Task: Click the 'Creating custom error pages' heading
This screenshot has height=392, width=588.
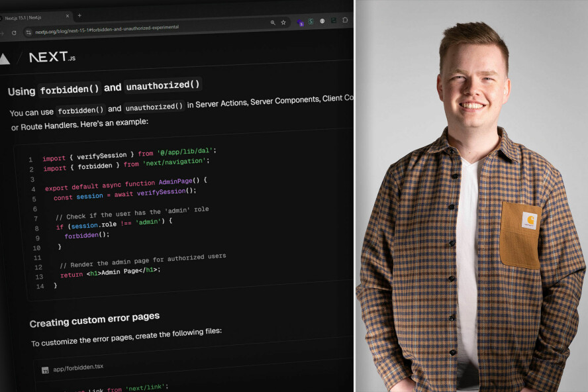Action: coord(95,320)
